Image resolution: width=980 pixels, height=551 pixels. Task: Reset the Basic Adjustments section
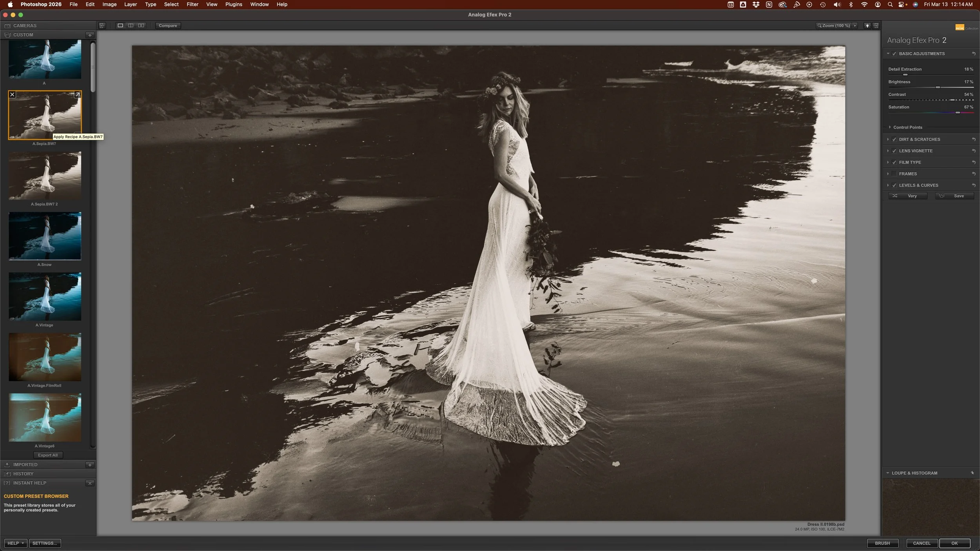(975, 53)
